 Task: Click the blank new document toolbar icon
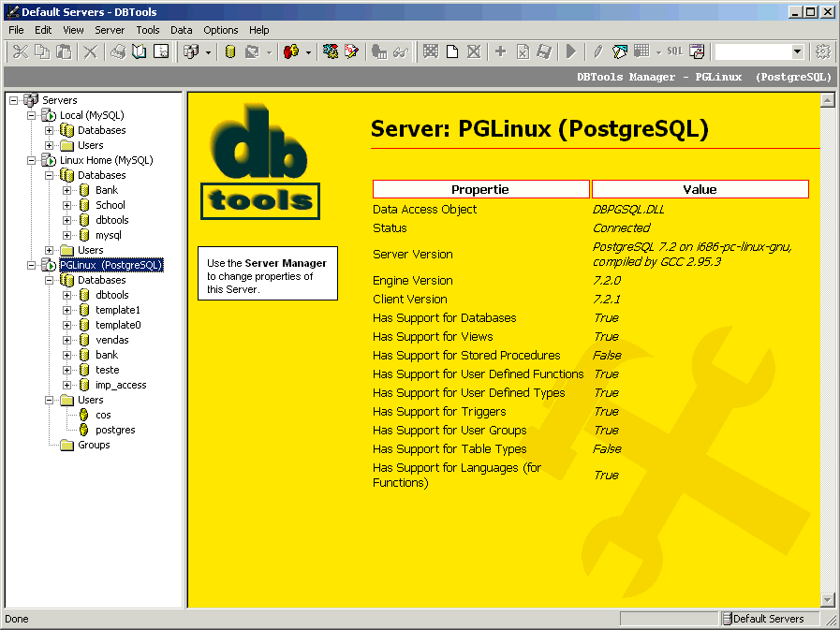pos(452,51)
